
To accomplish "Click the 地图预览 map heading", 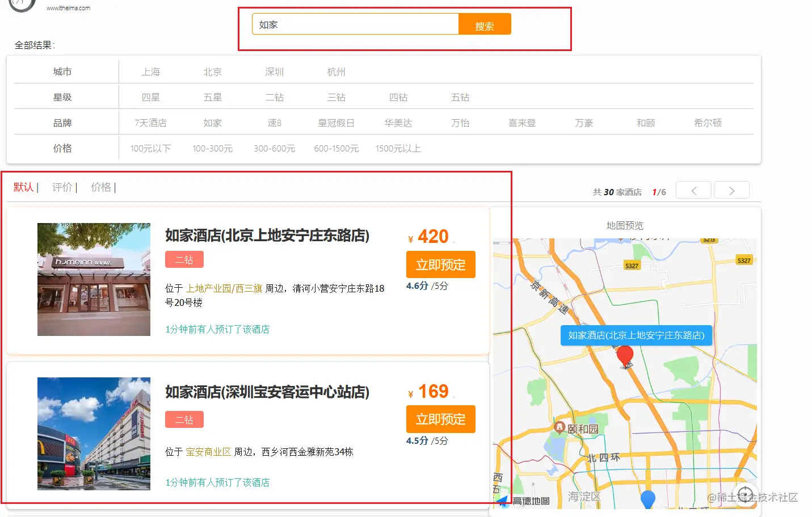I will tap(625, 226).
